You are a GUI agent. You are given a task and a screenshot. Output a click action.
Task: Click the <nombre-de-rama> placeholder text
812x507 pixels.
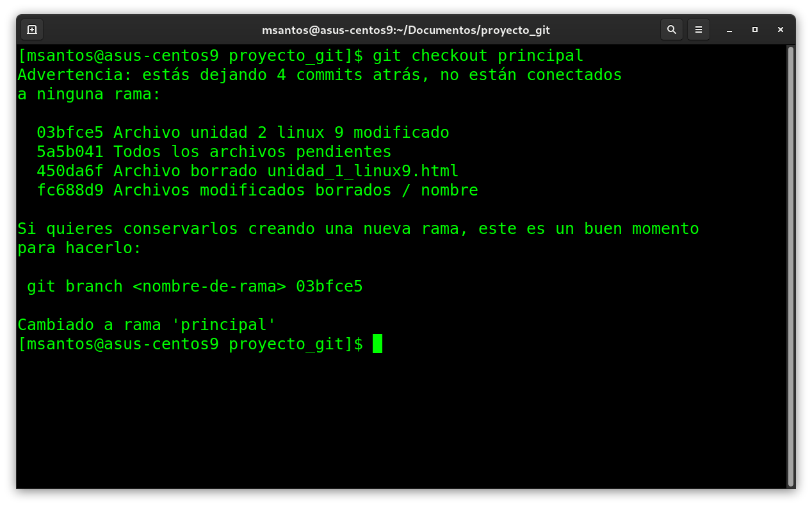click(209, 287)
